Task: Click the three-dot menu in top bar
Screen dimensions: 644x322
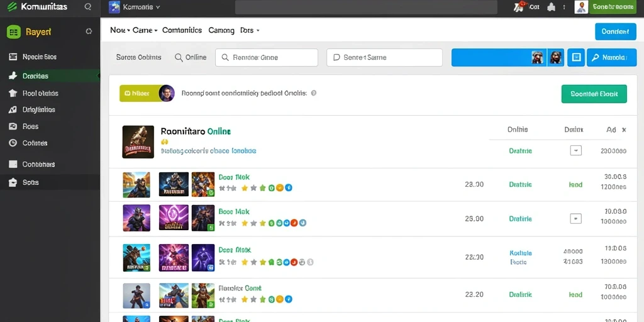Action: click(x=564, y=7)
